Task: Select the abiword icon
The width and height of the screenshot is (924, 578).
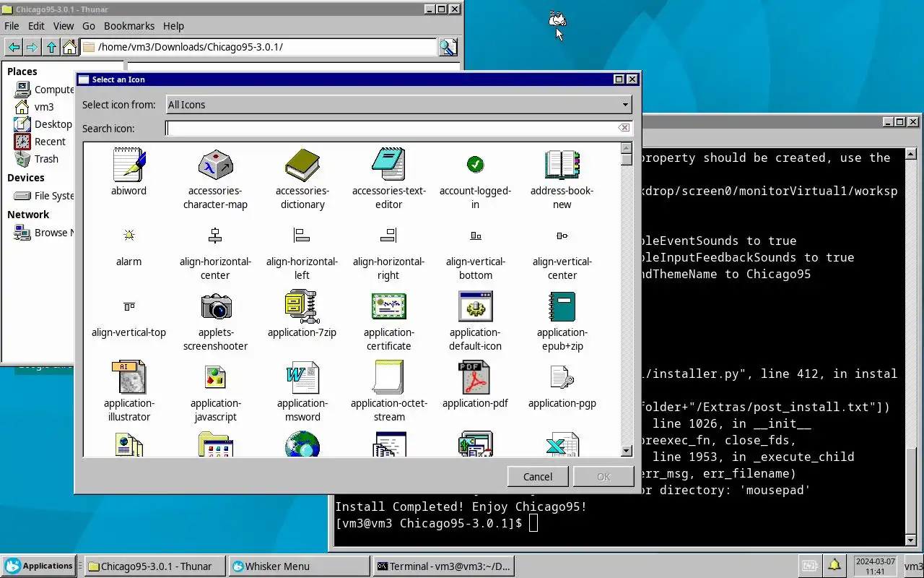Action: pos(129,165)
